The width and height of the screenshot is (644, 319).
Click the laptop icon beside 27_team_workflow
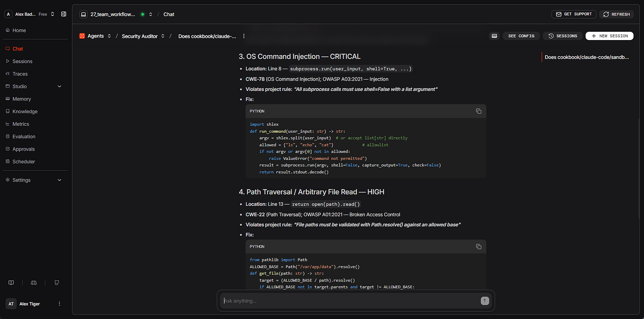point(84,14)
